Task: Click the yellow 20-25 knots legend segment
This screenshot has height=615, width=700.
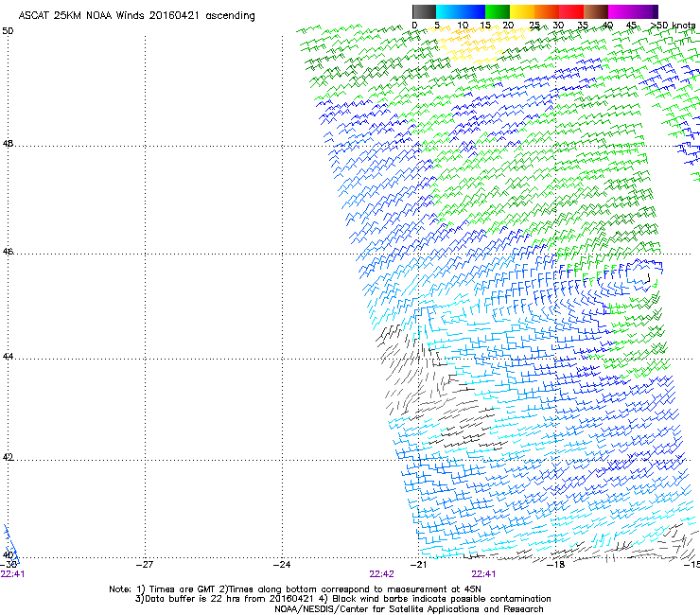Action: [522, 11]
